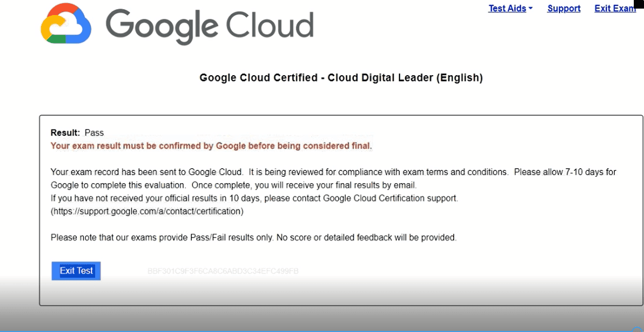The image size is (644, 332).
Task: Click the Pass result value
Action: click(94, 133)
